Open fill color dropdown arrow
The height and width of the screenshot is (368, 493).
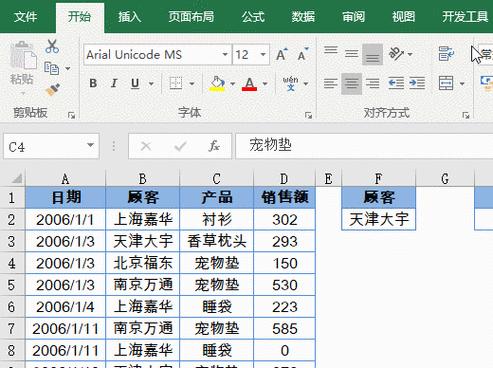click(x=233, y=83)
